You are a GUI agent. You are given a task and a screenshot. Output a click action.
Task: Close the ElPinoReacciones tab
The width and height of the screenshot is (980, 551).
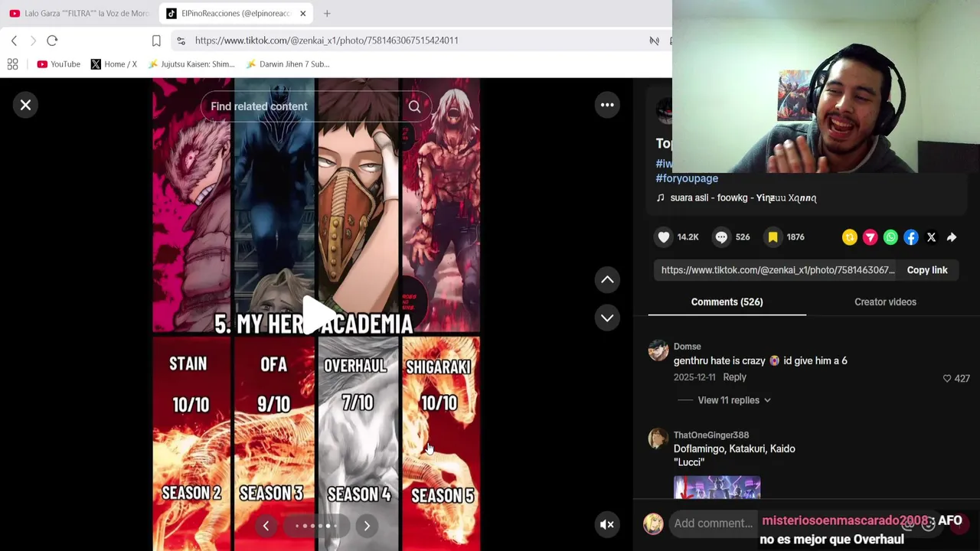click(x=303, y=13)
